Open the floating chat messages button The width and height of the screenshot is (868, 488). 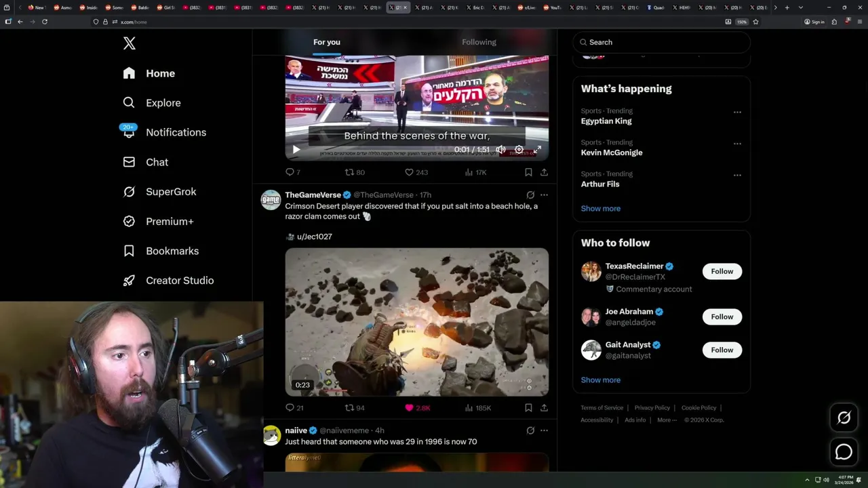(x=844, y=452)
